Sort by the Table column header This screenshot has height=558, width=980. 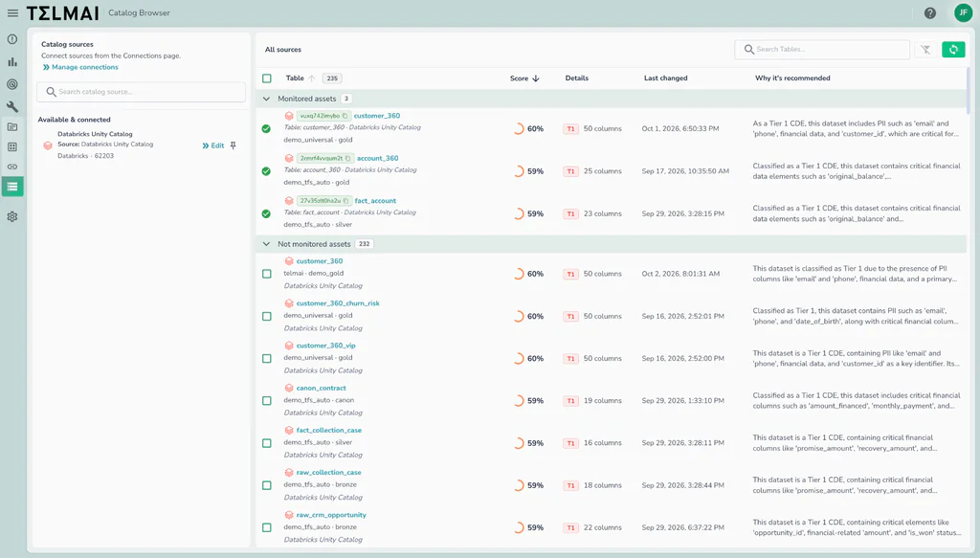tap(295, 78)
